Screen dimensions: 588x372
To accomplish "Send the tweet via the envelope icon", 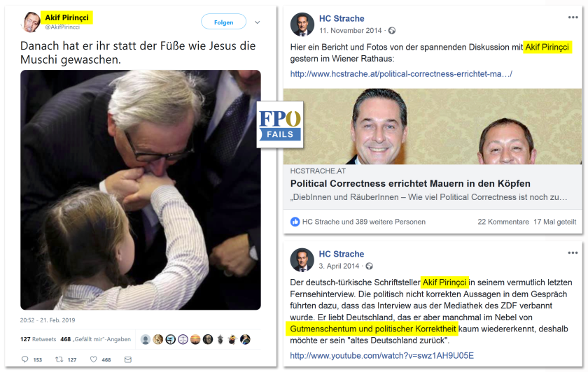I will tap(128, 359).
